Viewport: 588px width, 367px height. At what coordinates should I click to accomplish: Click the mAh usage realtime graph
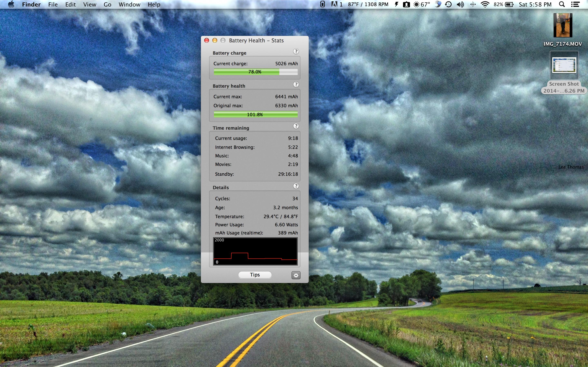coord(255,251)
